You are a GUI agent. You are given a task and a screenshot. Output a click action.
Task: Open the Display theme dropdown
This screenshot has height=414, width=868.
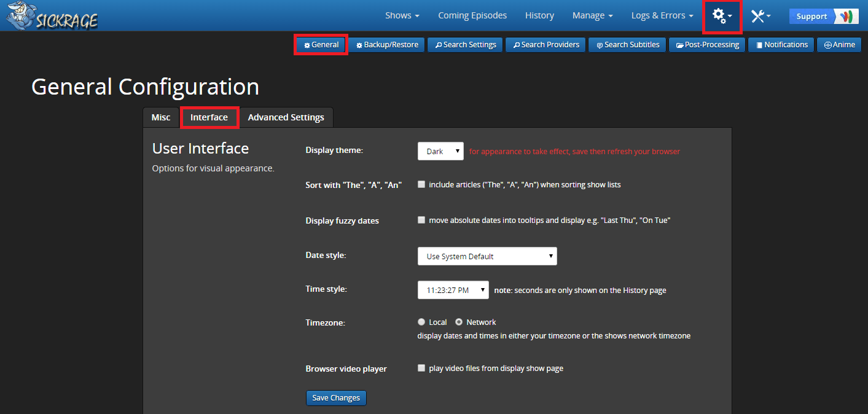click(440, 151)
